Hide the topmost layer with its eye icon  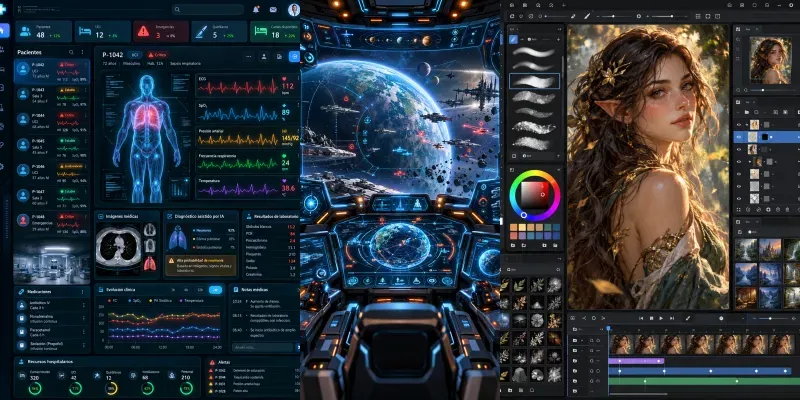[x=739, y=124]
